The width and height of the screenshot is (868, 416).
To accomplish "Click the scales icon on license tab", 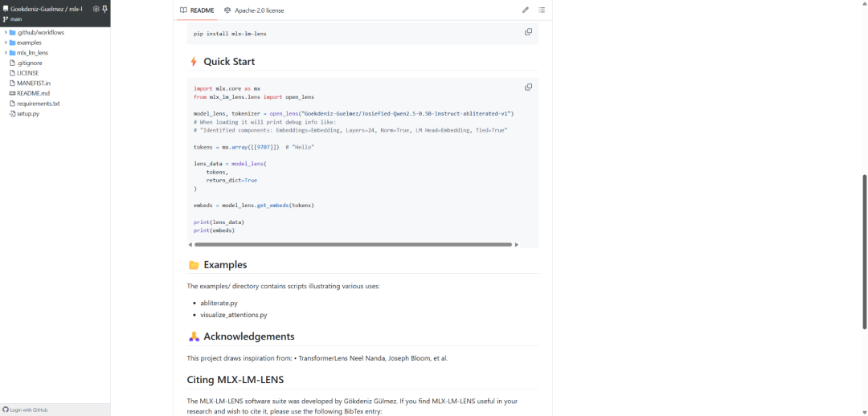I will coord(227,10).
